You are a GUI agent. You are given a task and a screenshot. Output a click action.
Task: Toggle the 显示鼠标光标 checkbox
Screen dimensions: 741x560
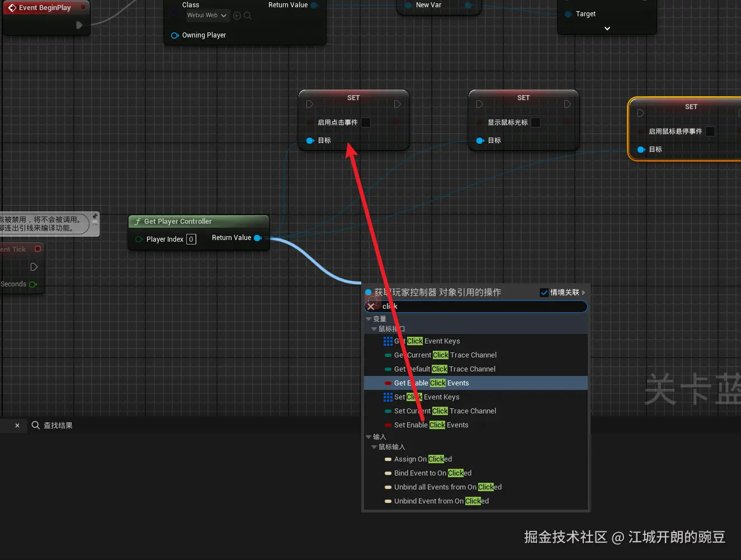pos(536,123)
